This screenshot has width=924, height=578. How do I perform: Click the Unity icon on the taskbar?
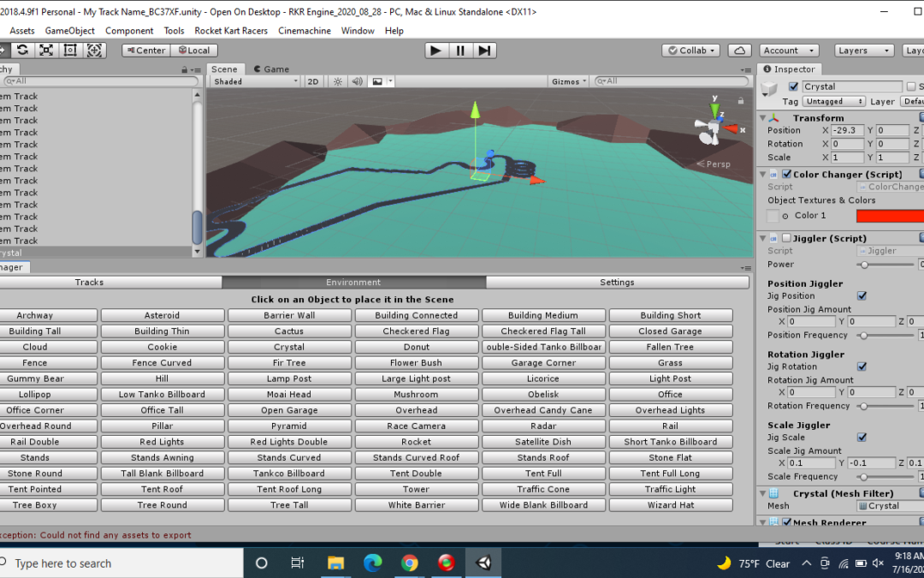[483, 563]
